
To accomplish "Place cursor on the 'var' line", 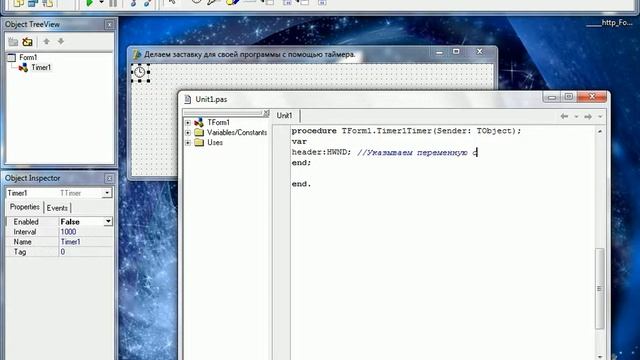I will tap(299, 142).
